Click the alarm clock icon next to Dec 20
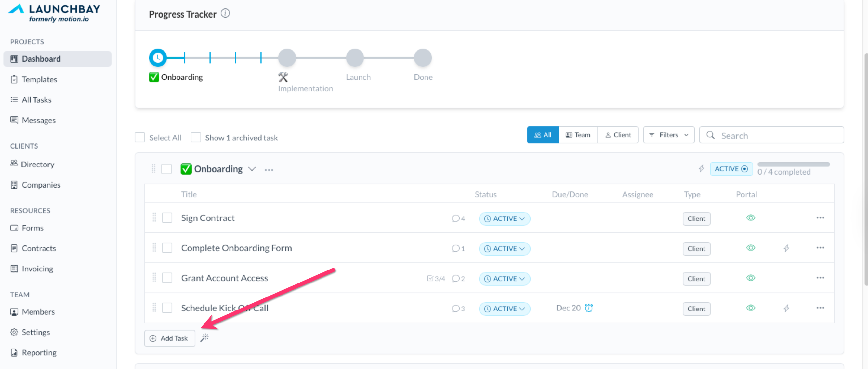The image size is (868, 369). tap(589, 308)
